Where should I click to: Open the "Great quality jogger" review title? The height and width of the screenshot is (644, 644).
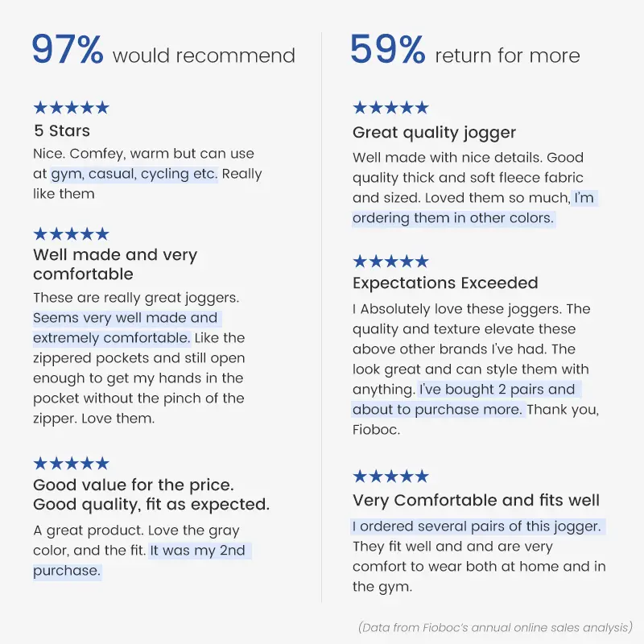pos(434,133)
